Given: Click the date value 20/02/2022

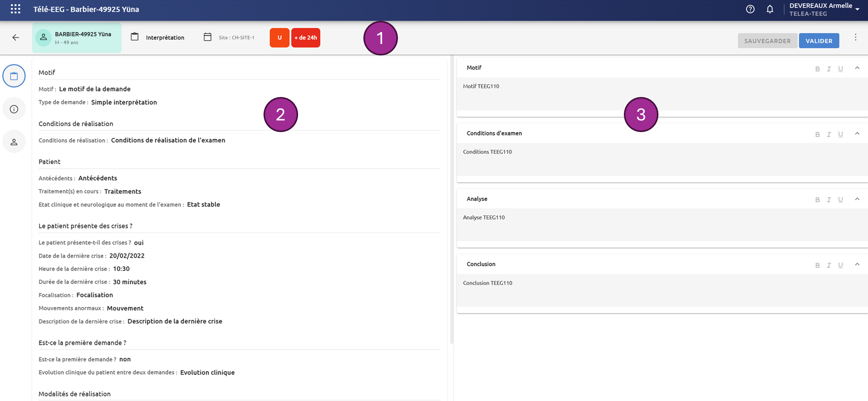Looking at the screenshot, I should 127,256.
